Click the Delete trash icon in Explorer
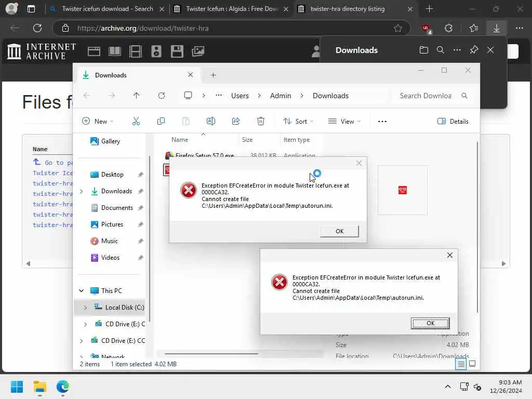The height and width of the screenshot is (399, 532). [x=261, y=121]
